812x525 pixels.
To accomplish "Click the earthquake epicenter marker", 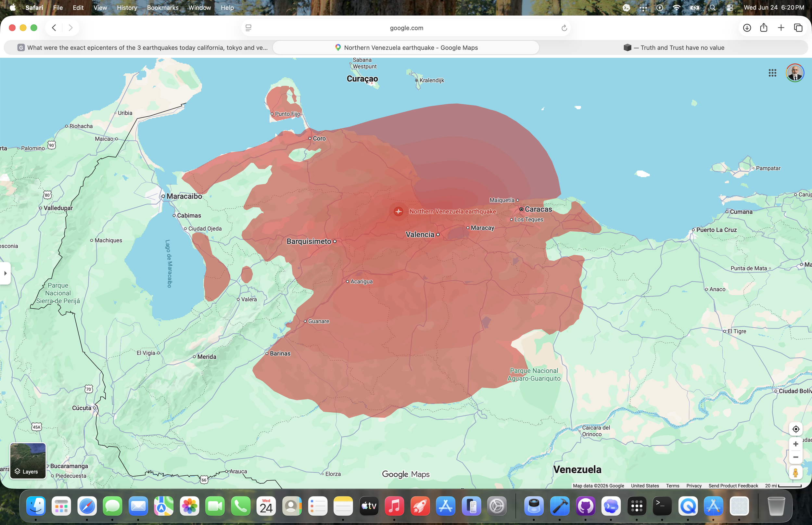I will tap(398, 211).
